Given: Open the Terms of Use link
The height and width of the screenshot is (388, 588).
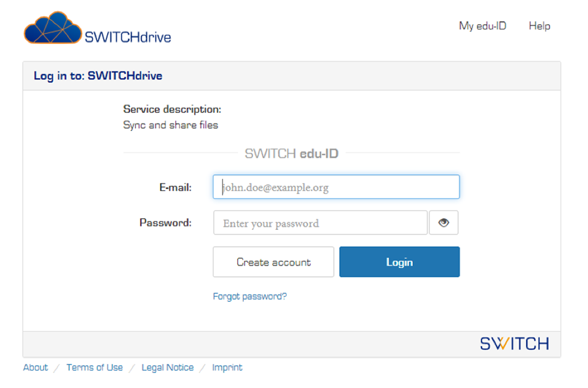Looking at the screenshot, I should (95, 368).
